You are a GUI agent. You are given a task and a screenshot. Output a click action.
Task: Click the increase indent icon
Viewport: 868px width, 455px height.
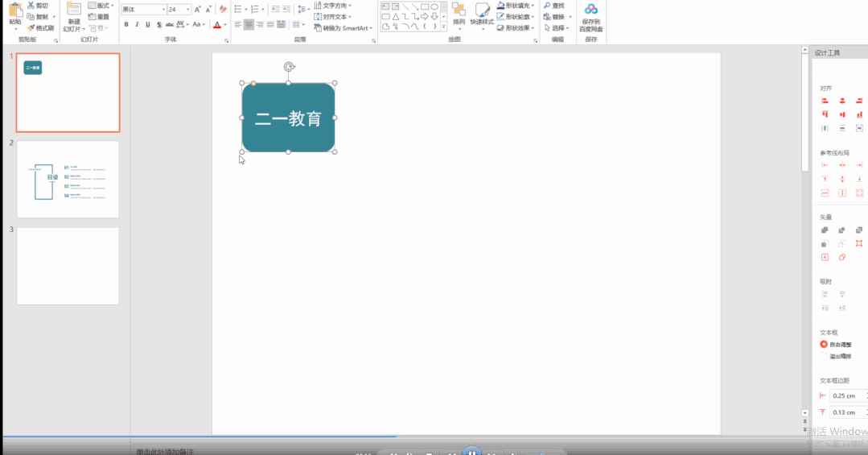(286, 10)
